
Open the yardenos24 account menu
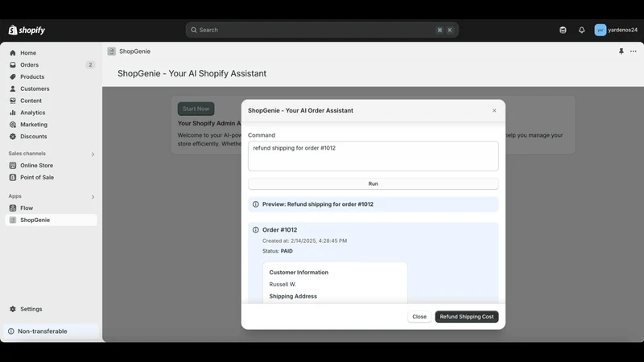point(616,30)
